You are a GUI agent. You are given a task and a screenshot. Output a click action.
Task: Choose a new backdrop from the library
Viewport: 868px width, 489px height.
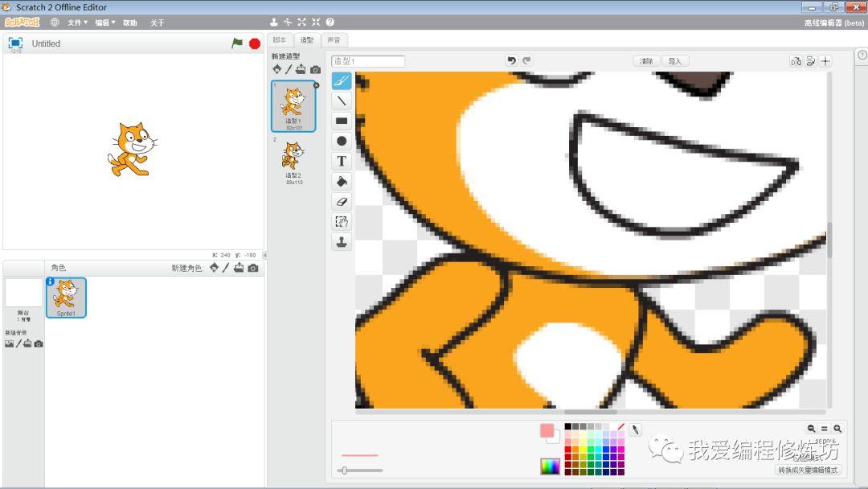point(9,344)
